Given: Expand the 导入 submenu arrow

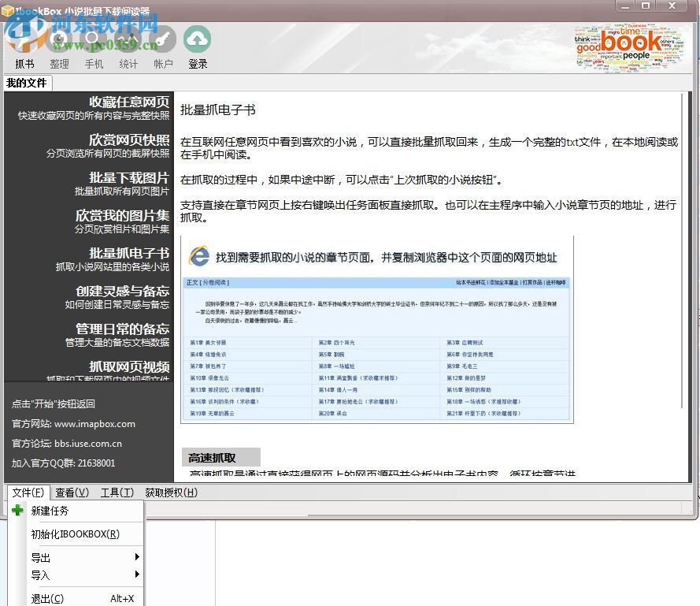Looking at the screenshot, I should click(x=138, y=576).
